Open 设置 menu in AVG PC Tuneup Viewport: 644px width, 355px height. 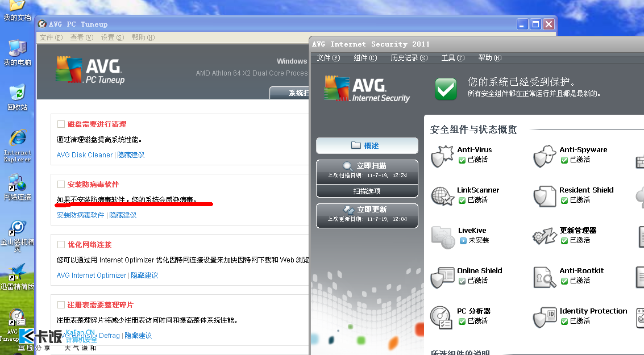[113, 37]
